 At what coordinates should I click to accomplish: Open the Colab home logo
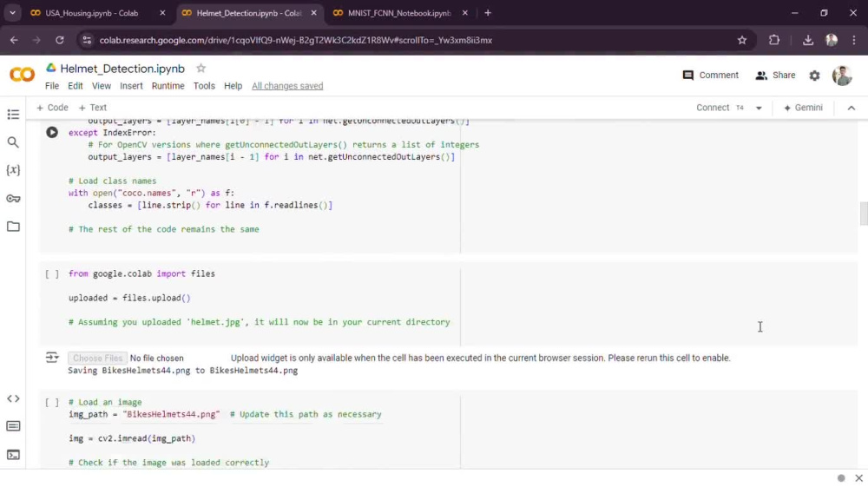(x=23, y=75)
